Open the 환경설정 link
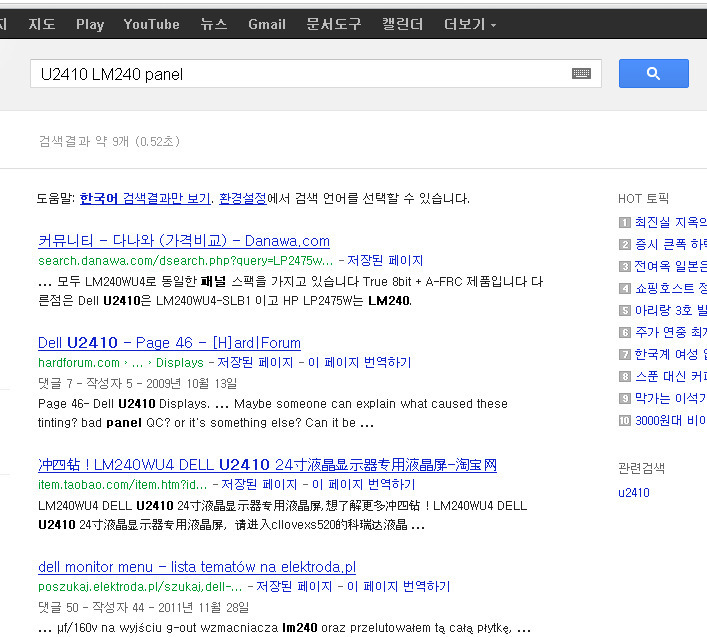The height and width of the screenshot is (637, 707). coord(243,198)
